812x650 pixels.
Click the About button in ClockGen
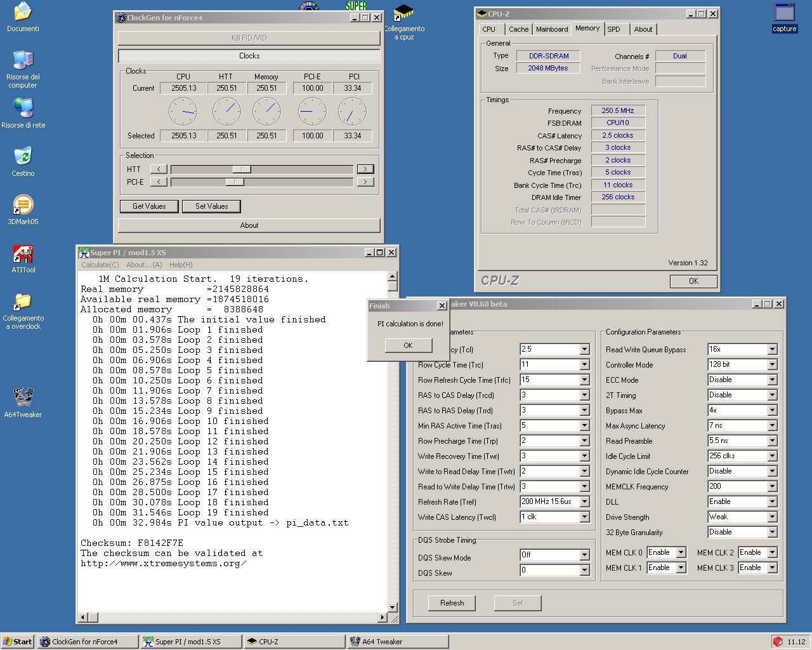coord(249,225)
